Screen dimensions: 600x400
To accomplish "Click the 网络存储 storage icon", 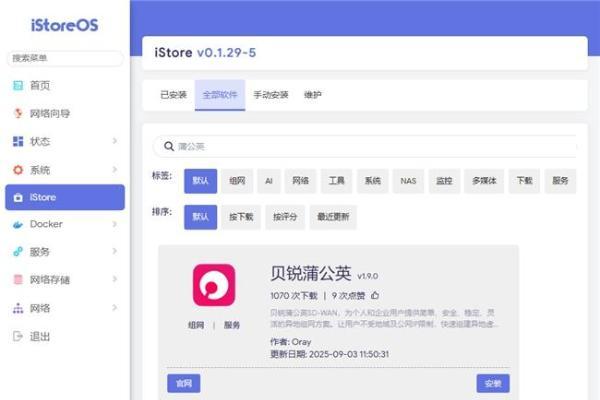I will pos(17,280).
